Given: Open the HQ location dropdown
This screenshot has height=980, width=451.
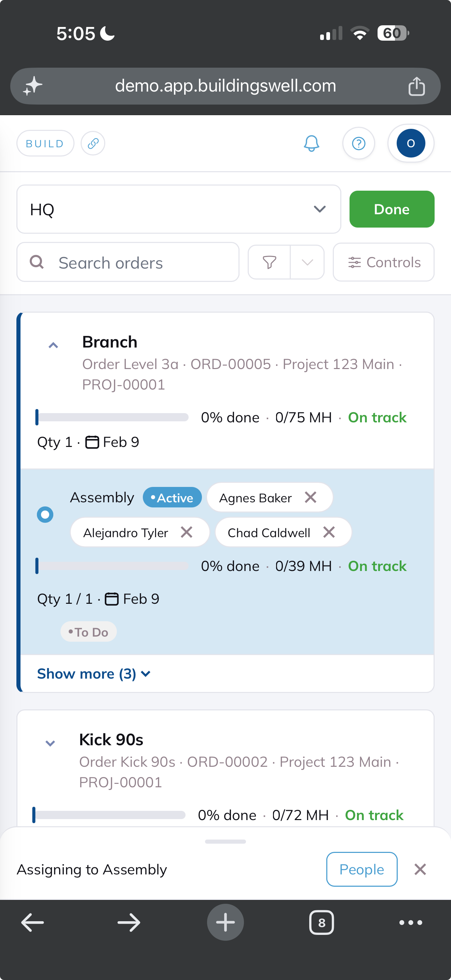Looking at the screenshot, I should [x=179, y=209].
